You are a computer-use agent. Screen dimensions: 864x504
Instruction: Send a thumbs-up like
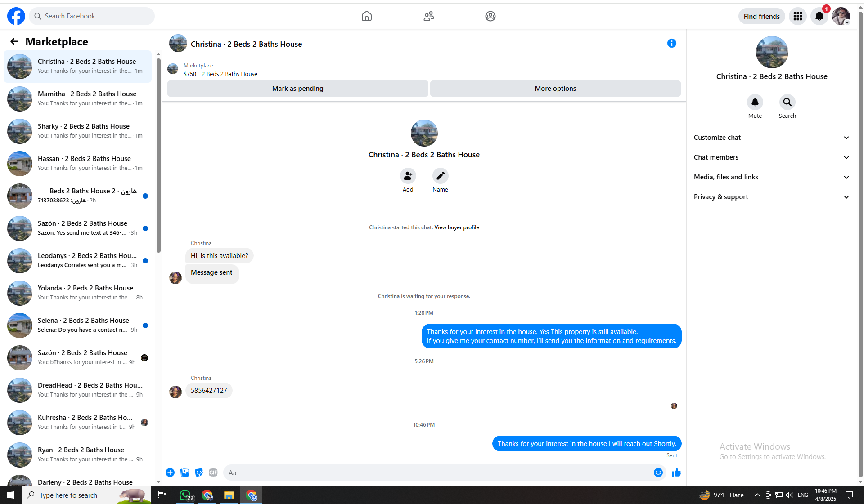coord(676,473)
